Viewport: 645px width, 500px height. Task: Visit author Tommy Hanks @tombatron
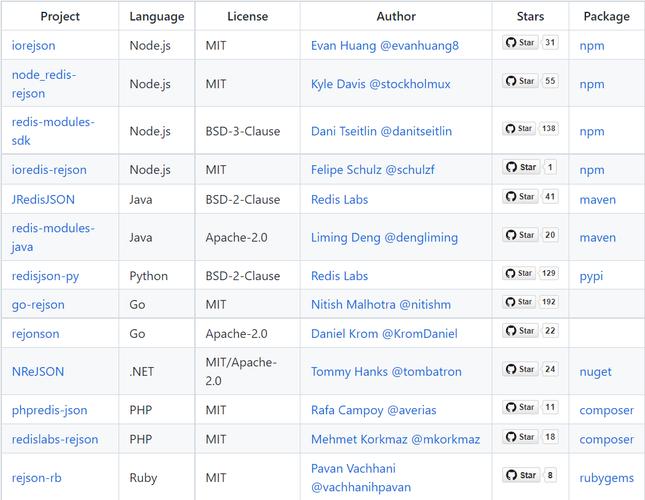point(386,372)
